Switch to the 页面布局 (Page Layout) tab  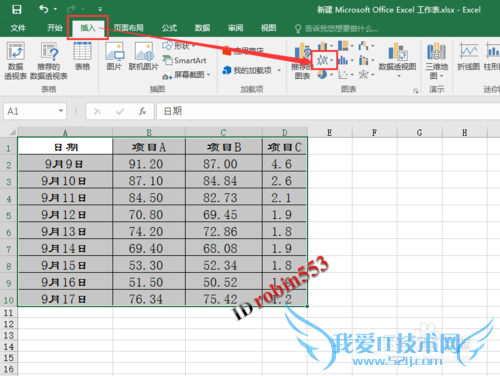click(x=129, y=28)
